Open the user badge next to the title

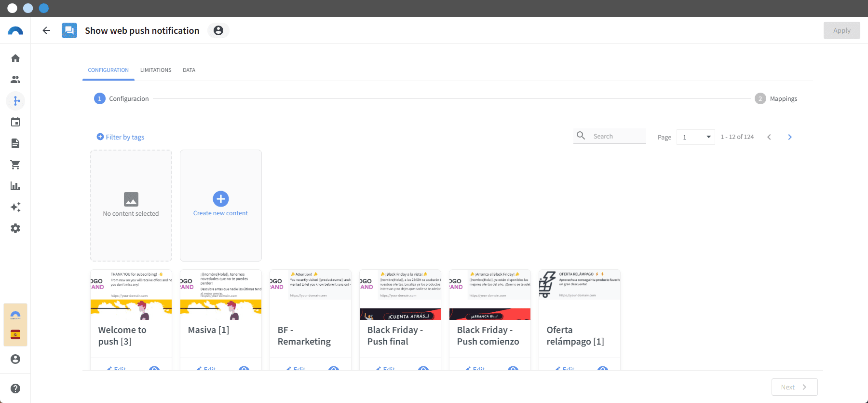point(218,30)
